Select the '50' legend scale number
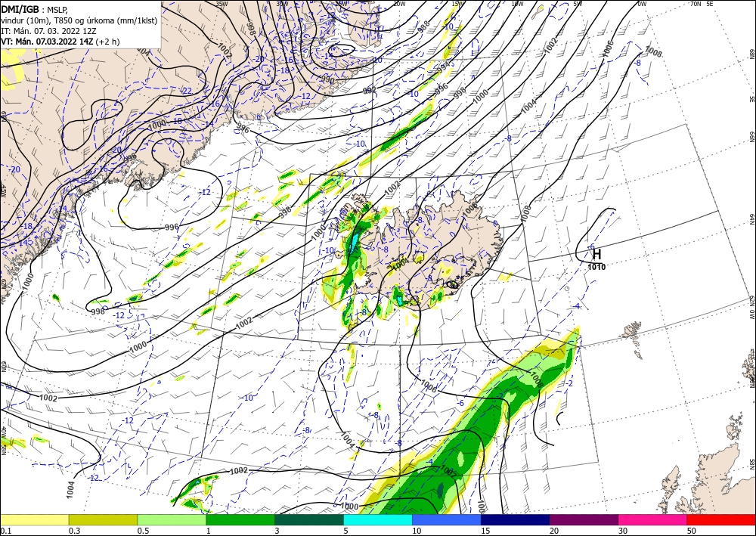756x536 pixels. coord(692,531)
